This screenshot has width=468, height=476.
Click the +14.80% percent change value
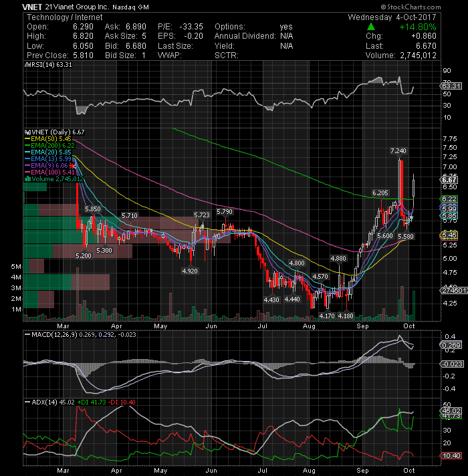[418, 27]
